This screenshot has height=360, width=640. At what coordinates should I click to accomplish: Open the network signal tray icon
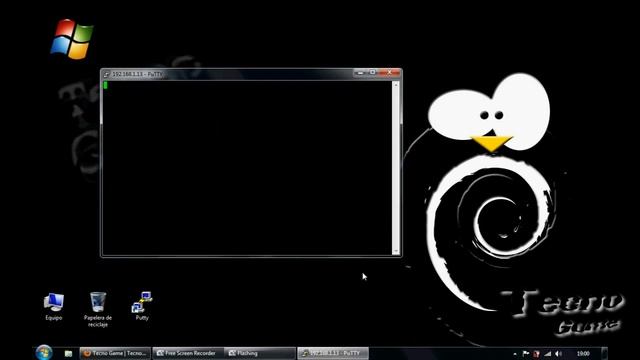click(x=547, y=354)
